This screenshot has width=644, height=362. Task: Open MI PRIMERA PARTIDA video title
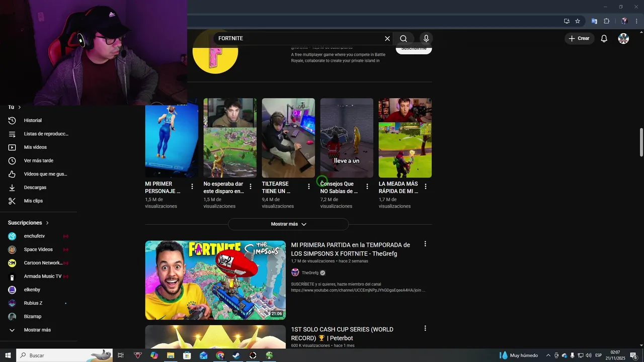[351, 249]
